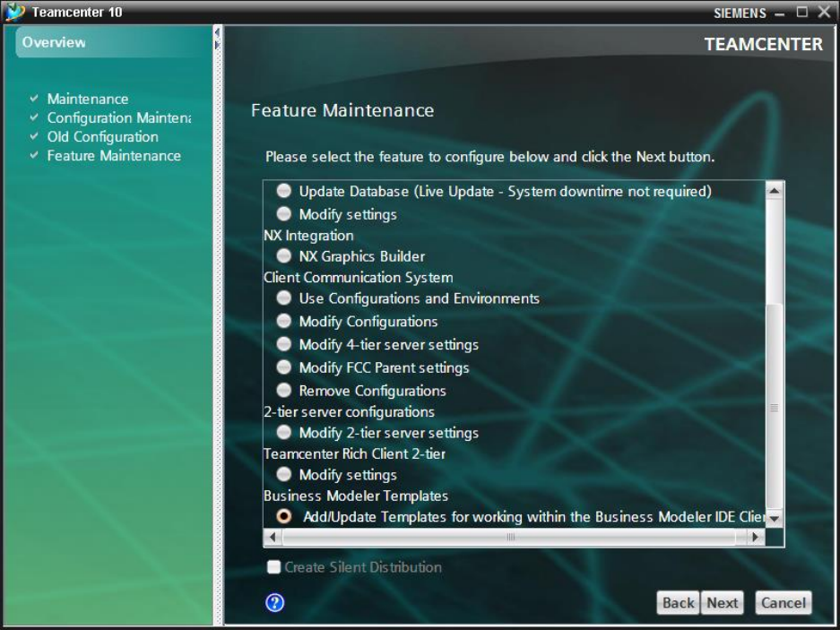Click the feature list scroll down arrow
Screen dimensions: 840x630
[x=775, y=518]
